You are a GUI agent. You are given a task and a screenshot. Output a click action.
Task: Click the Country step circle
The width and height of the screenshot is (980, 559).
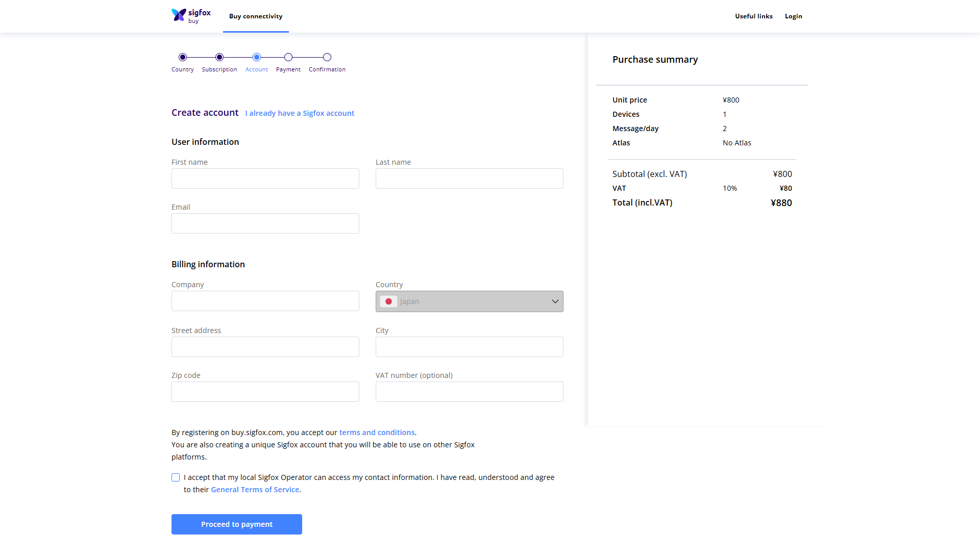click(x=183, y=57)
